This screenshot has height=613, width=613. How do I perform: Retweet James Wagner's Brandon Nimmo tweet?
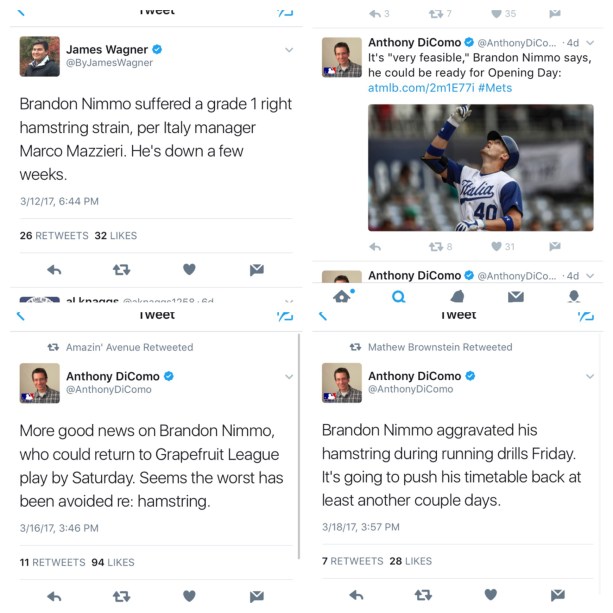point(121,270)
